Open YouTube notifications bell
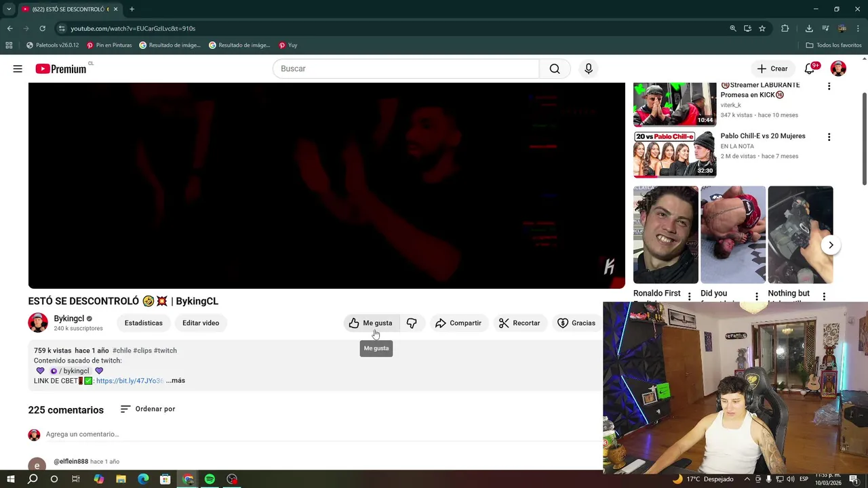This screenshot has width=868, height=488. (810, 68)
